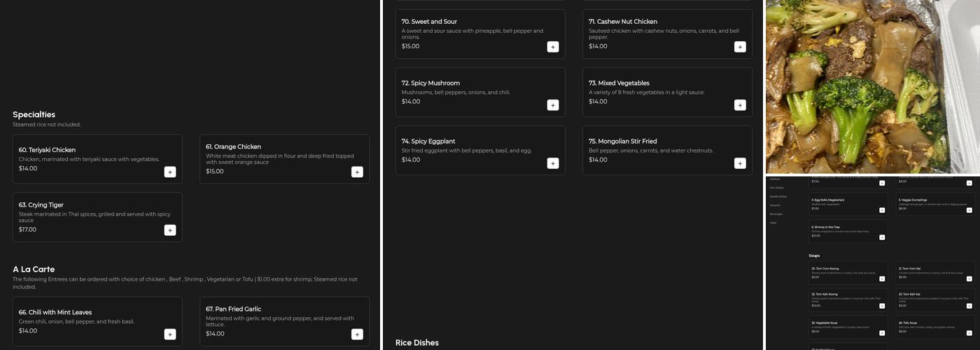This screenshot has width=980, height=350.
Task: Open Desserts category in the sidebar
Action: click(x=775, y=205)
